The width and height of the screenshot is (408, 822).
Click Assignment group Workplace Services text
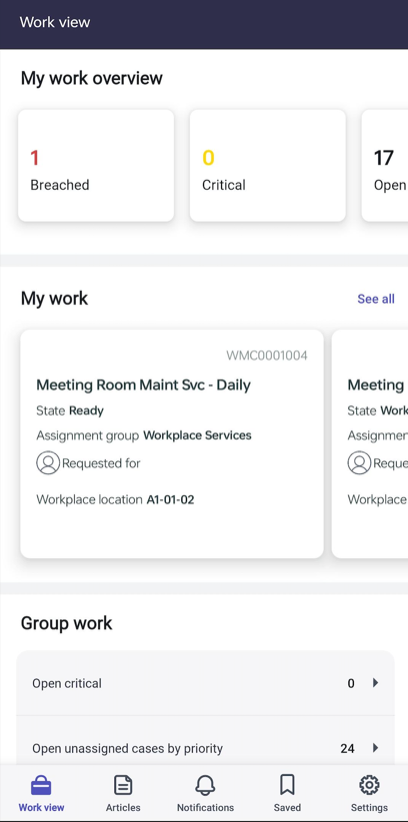(x=144, y=435)
